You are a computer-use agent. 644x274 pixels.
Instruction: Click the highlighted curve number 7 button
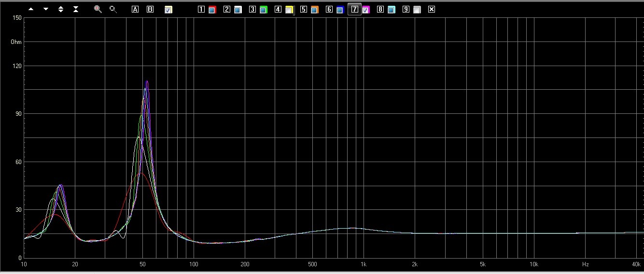tap(355, 9)
